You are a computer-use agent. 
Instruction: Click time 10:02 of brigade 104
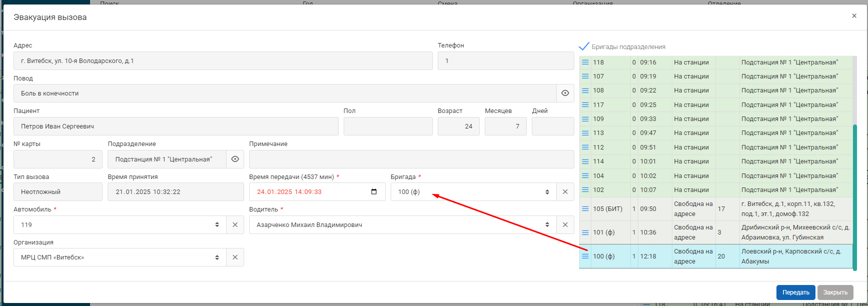[x=648, y=176]
